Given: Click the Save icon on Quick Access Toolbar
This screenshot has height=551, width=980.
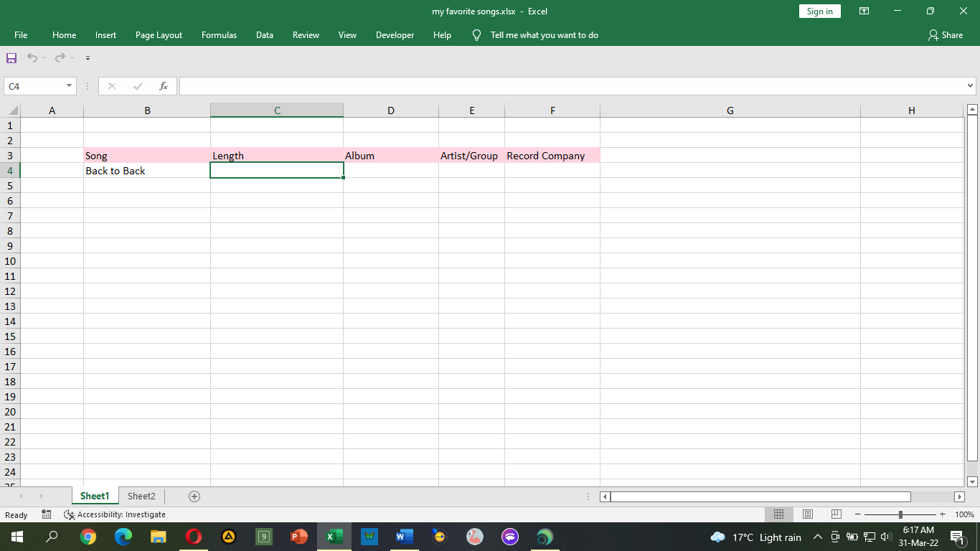Looking at the screenshot, I should click(11, 58).
